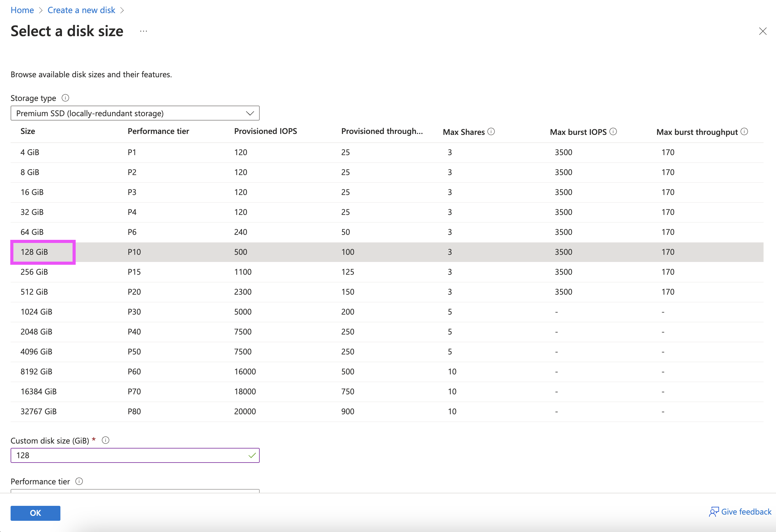Screen dimensions: 776x532
Task: Click Custom disk size info icon
Action: click(x=106, y=440)
